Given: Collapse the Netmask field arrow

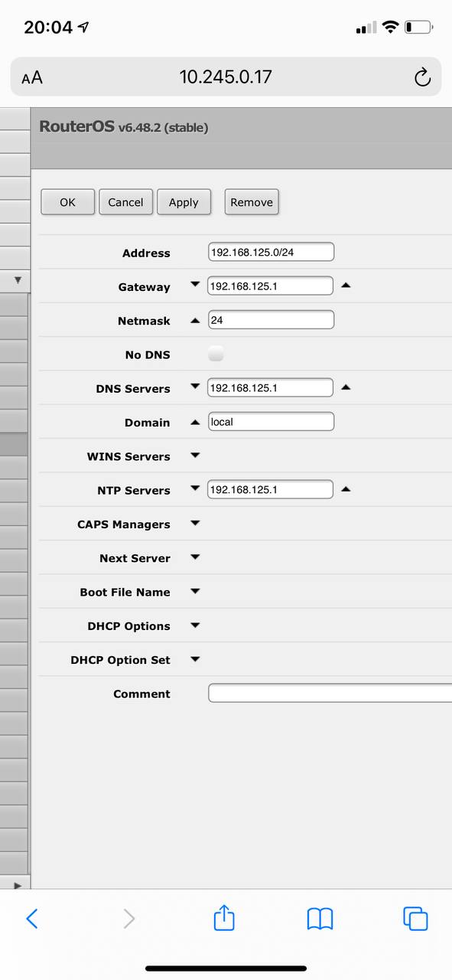Looking at the screenshot, I should pos(195,320).
